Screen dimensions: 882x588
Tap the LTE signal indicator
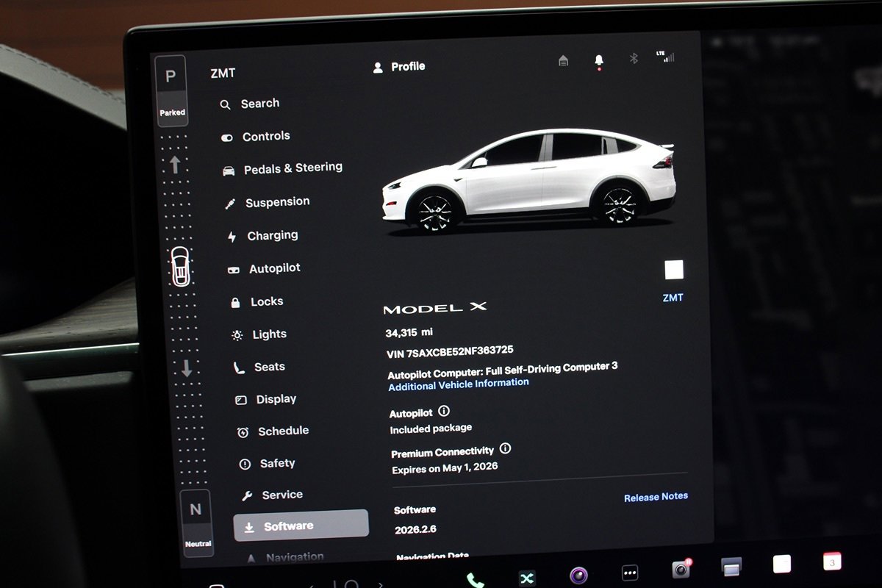click(665, 57)
